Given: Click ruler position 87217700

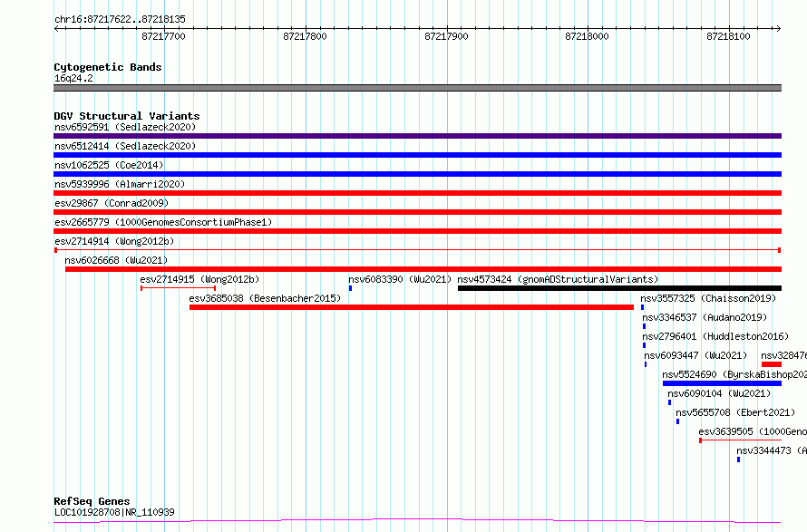Looking at the screenshot, I should (x=163, y=36).
